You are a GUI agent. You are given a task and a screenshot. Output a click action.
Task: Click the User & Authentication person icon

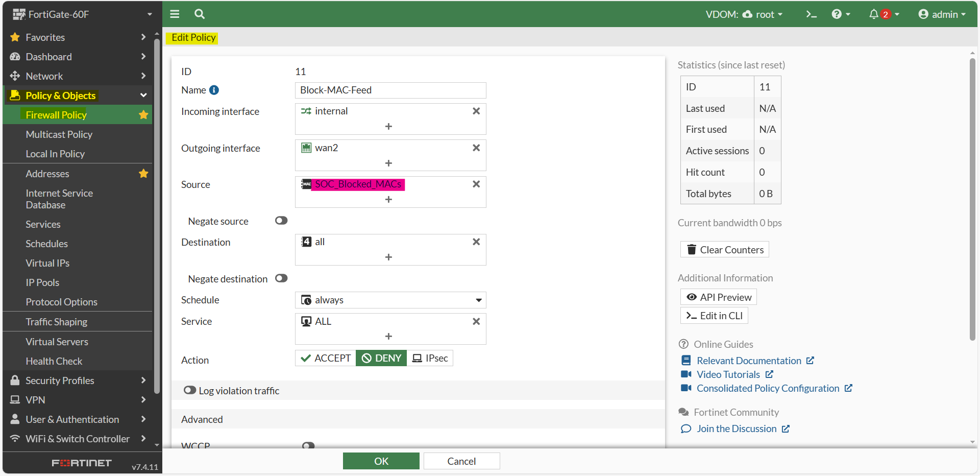pos(15,419)
